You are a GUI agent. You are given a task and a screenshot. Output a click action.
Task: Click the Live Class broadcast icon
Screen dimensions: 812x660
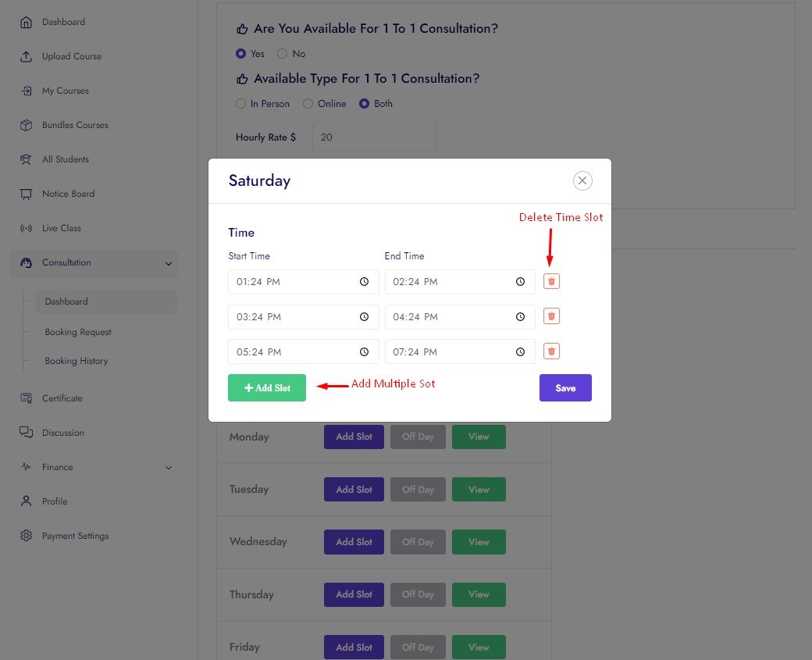coord(27,228)
